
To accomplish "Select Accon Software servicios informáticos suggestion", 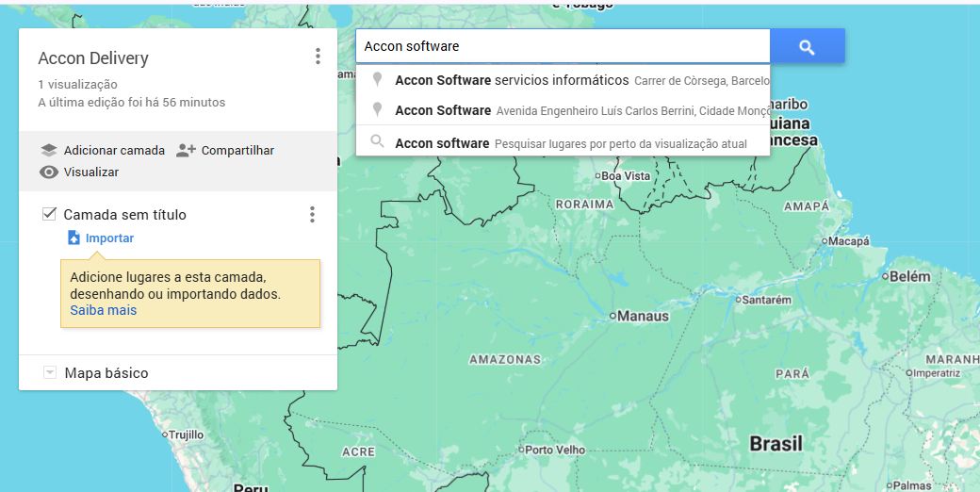I will (512, 80).
